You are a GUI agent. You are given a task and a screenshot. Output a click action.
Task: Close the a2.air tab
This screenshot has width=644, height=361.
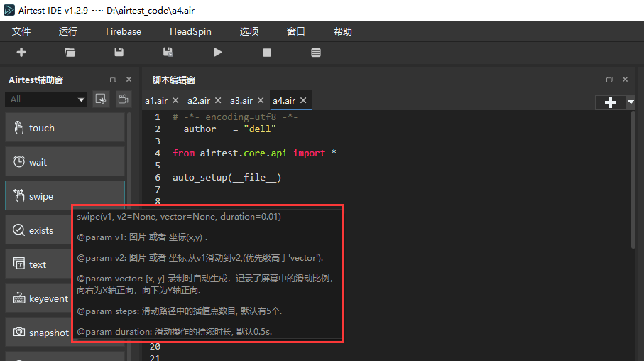point(218,100)
